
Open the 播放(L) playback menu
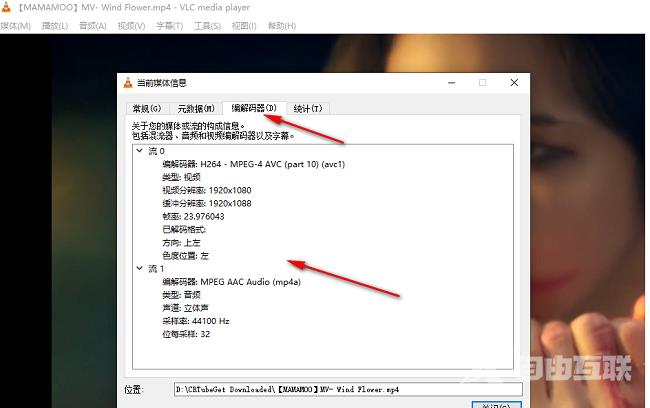tap(56, 25)
